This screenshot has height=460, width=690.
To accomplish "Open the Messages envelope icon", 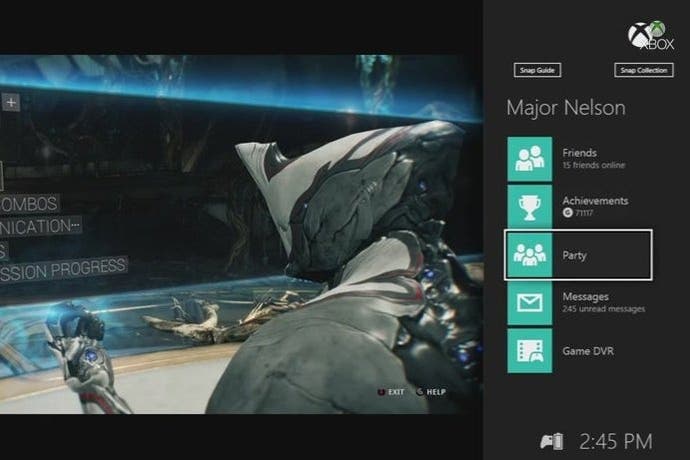I will point(529,303).
